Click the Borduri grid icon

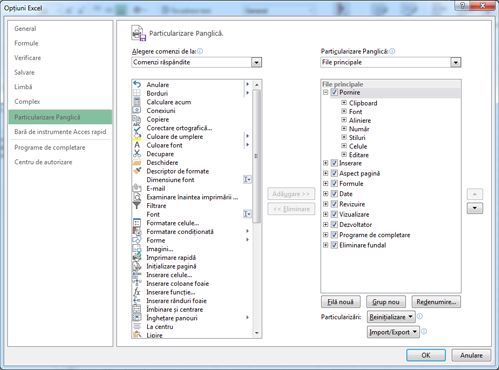pos(137,93)
